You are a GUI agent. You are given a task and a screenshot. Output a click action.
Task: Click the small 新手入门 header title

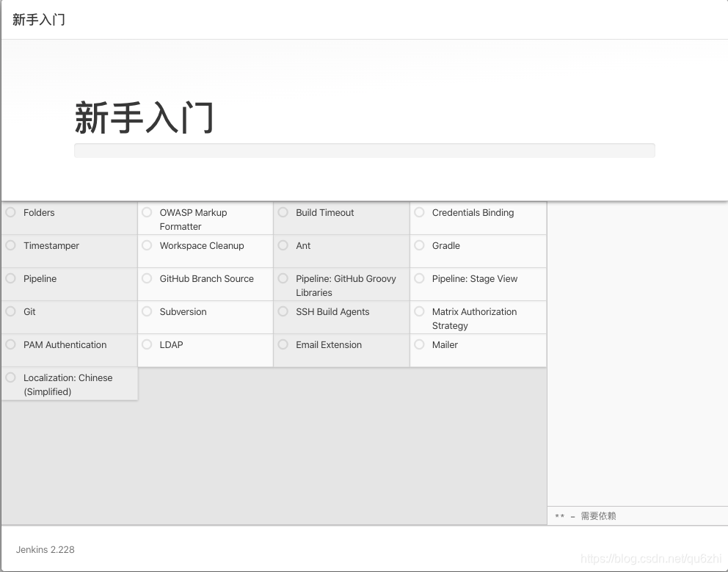point(39,20)
